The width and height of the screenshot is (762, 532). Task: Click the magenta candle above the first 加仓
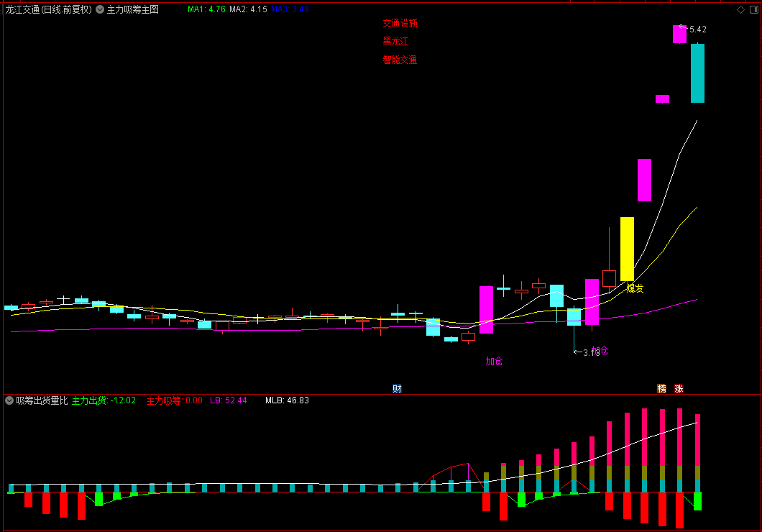[x=487, y=310]
